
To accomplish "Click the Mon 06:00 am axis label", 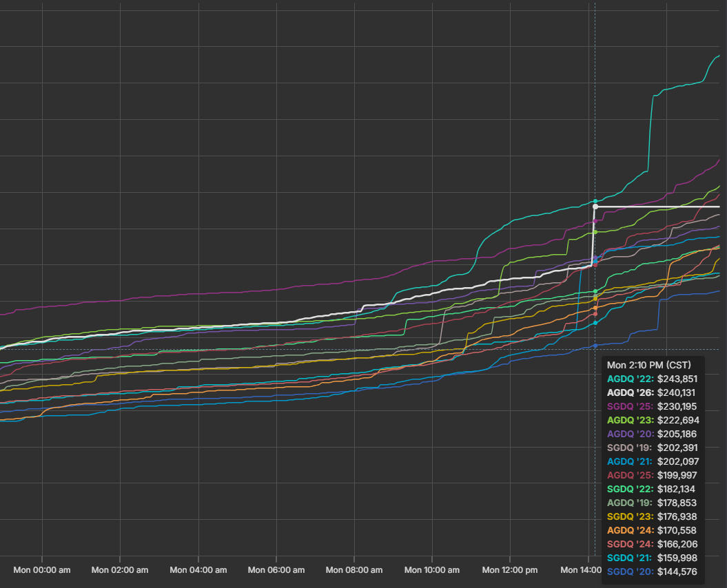I will pyautogui.click(x=276, y=570).
